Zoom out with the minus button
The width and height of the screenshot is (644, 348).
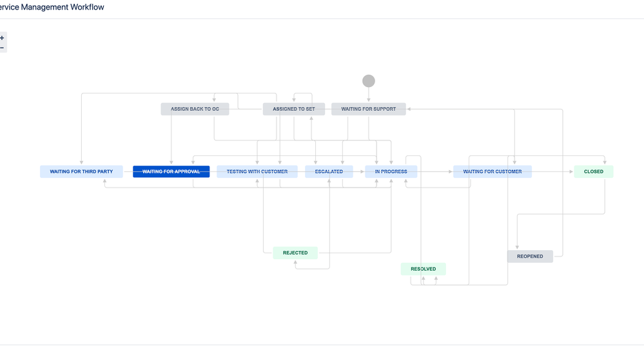coord(2,48)
